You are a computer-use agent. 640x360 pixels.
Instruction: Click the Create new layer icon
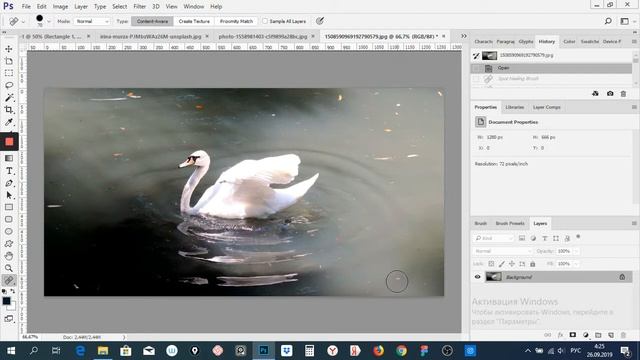click(611, 335)
